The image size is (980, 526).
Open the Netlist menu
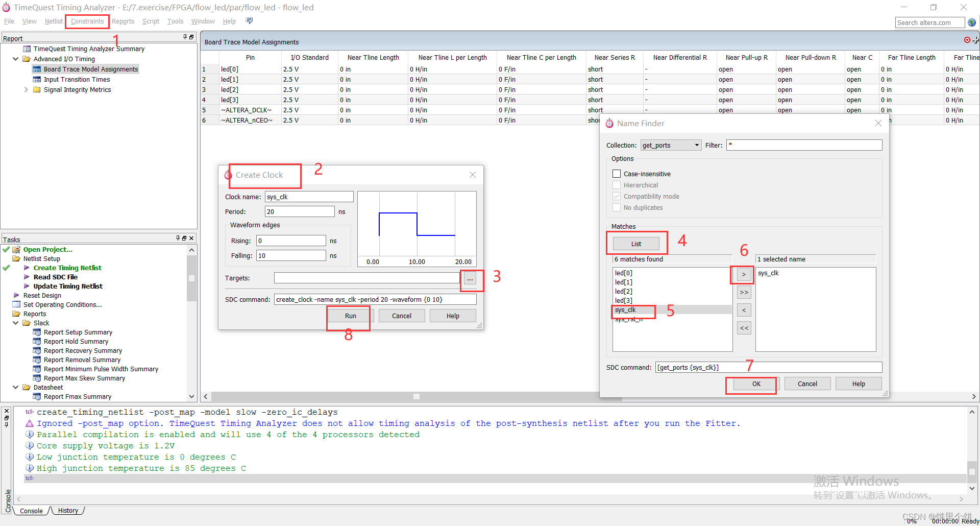point(54,21)
